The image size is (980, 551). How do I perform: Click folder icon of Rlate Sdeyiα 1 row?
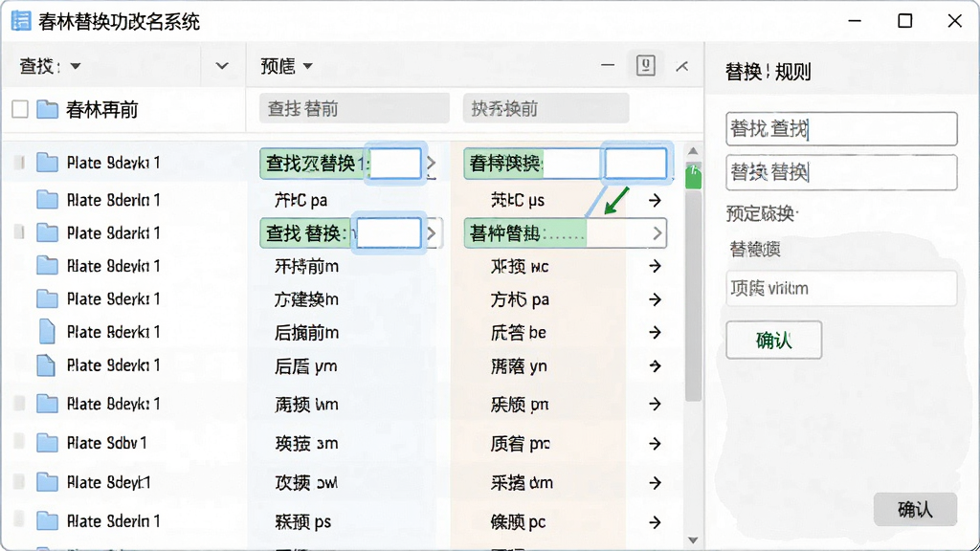47,266
